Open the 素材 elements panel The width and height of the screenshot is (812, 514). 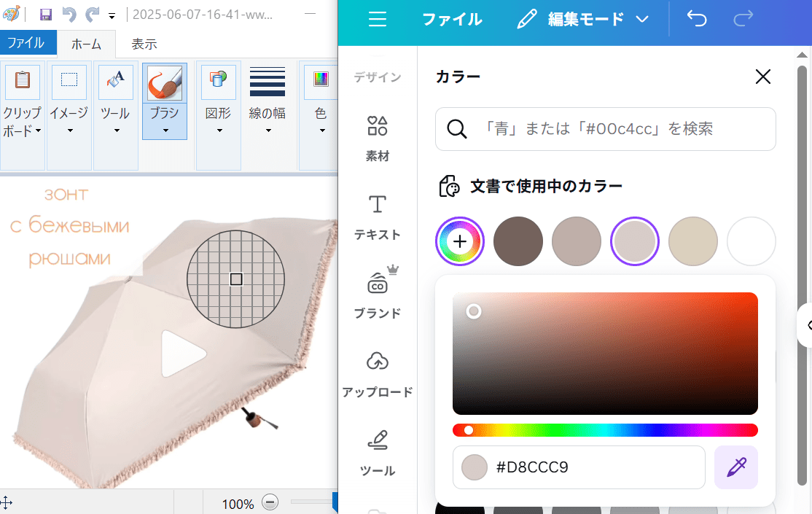click(x=378, y=137)
